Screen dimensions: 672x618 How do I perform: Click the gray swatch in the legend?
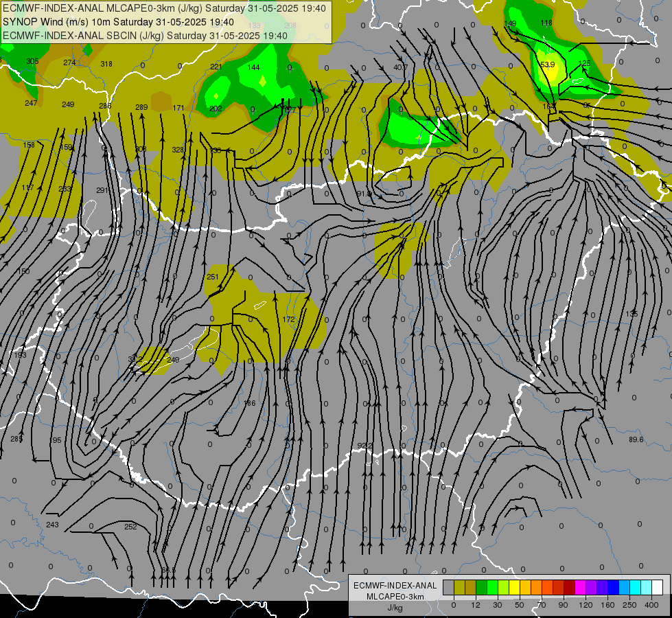point(449,588)
